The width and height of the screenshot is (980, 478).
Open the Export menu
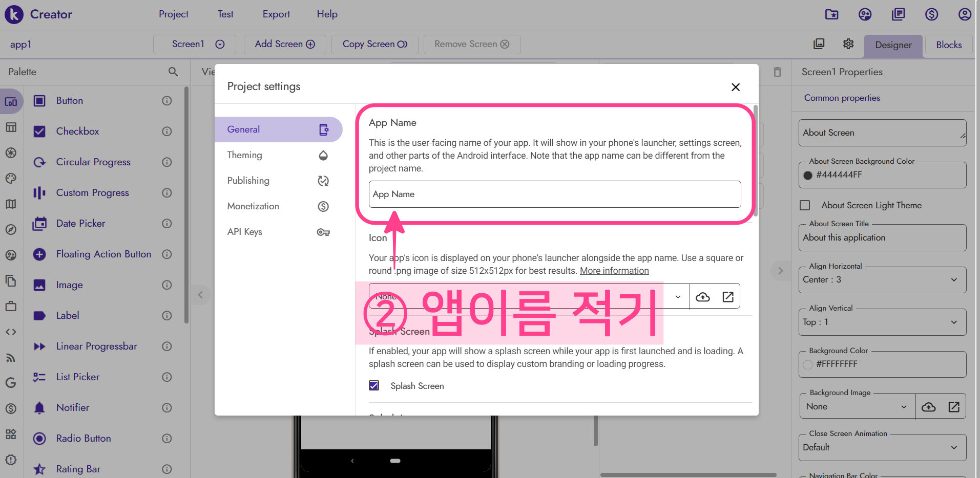click(x=276, y=14)
